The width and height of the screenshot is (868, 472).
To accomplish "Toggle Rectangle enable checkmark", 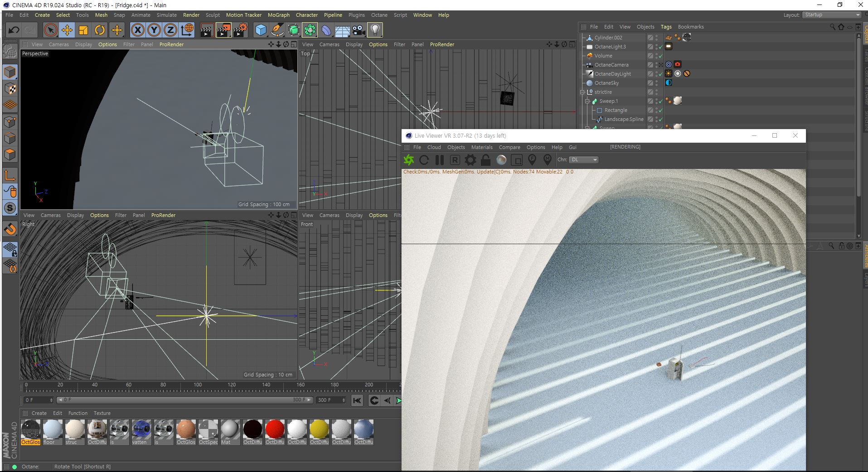I will pyautogui.click(x=661, y=110).
